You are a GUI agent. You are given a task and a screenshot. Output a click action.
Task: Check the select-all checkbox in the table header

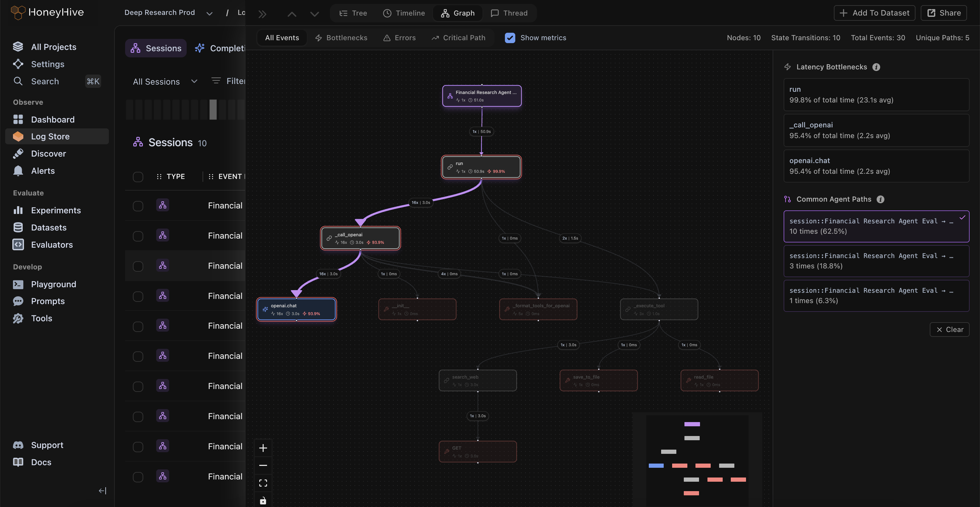[138, 177]
